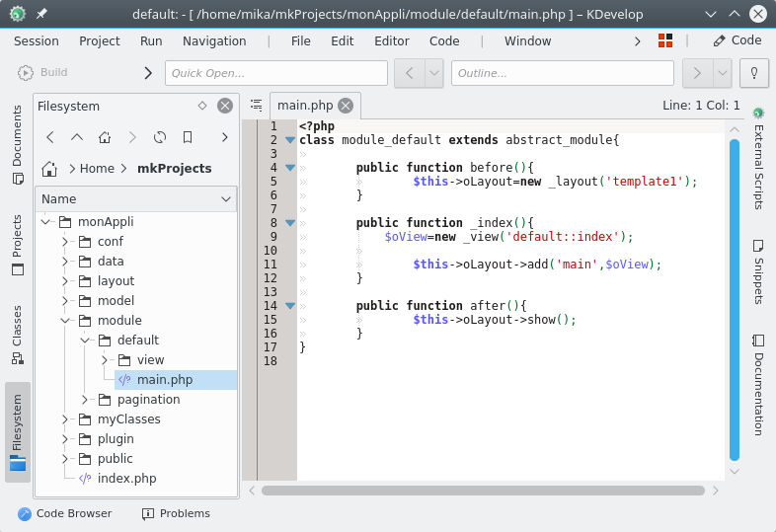Expand the conf folder in the tree
The image size is (776, 532).
65,242
